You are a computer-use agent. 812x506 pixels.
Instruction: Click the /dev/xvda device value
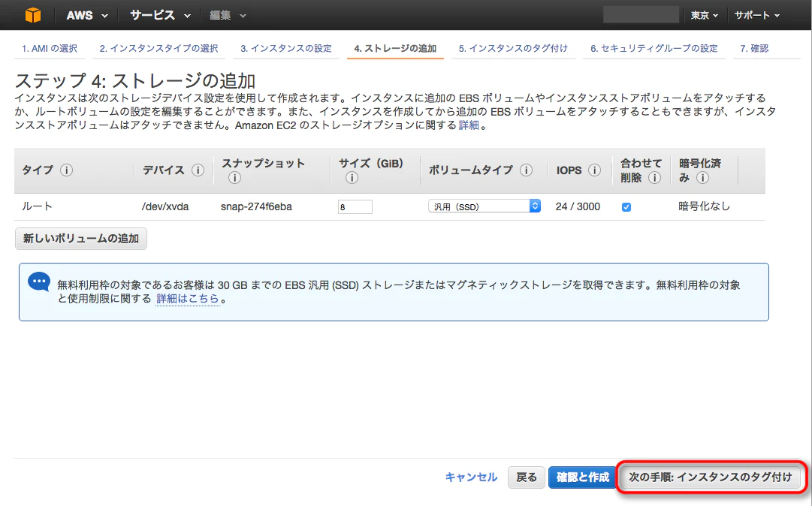tap(165, 207)
